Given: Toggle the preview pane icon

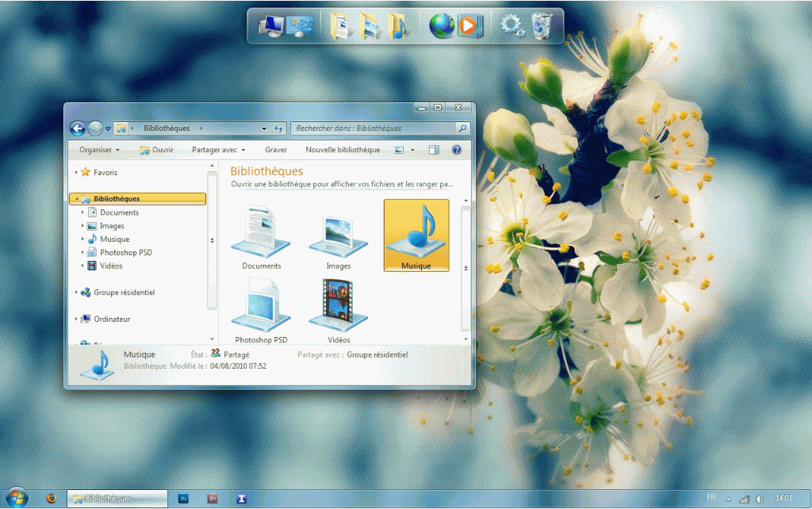Looking at the screenshot, I should pos(434,150).
